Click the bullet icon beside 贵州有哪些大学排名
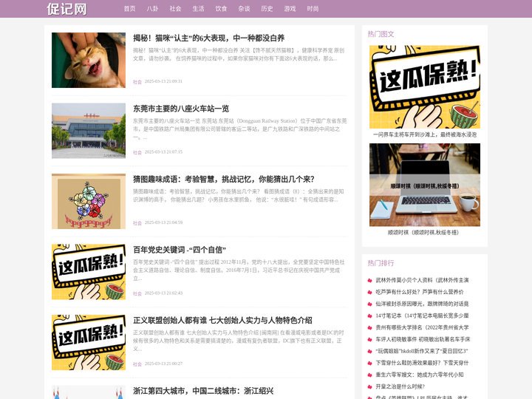The height and width of the screenshot is (399, 532). (x=370, y=328)
